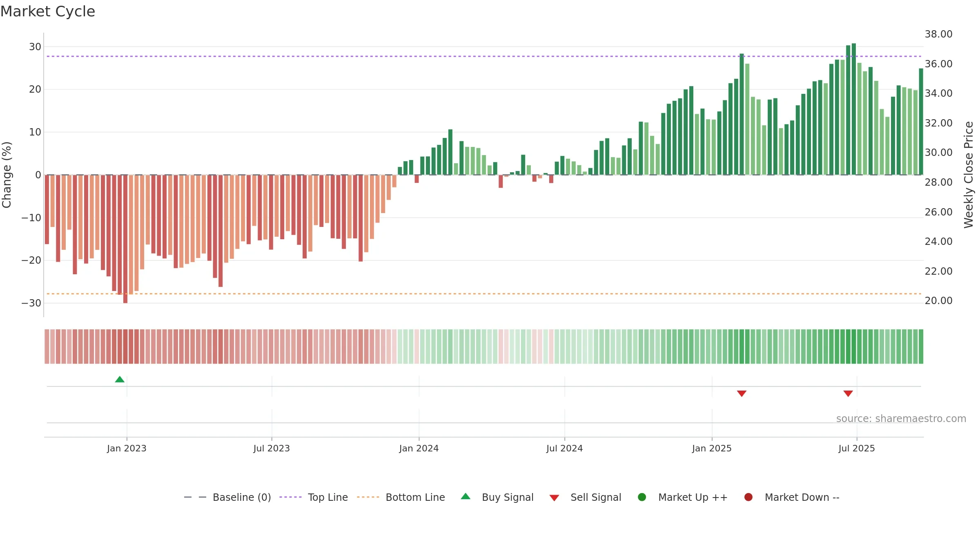This screenshot has width=980, height=551.
Task: Click the Market Cycle chart title
Action: tap(48, 11)
